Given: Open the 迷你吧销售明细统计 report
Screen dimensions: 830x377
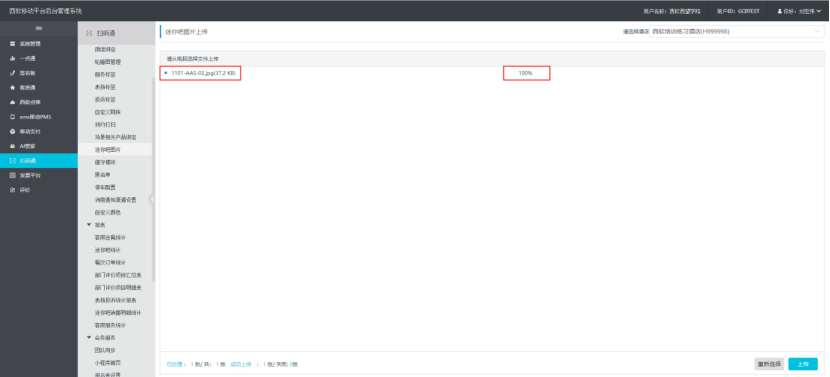Looking at the screenshot, I should (x=118, y=312).
